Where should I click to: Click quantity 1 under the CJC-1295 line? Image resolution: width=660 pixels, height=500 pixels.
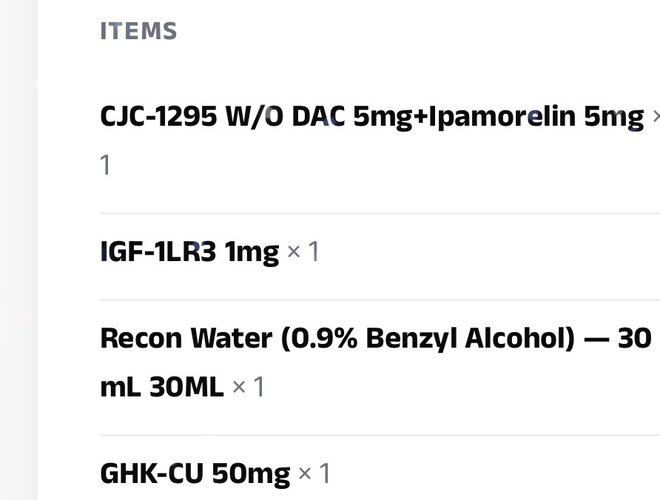[x=105, y=165]
